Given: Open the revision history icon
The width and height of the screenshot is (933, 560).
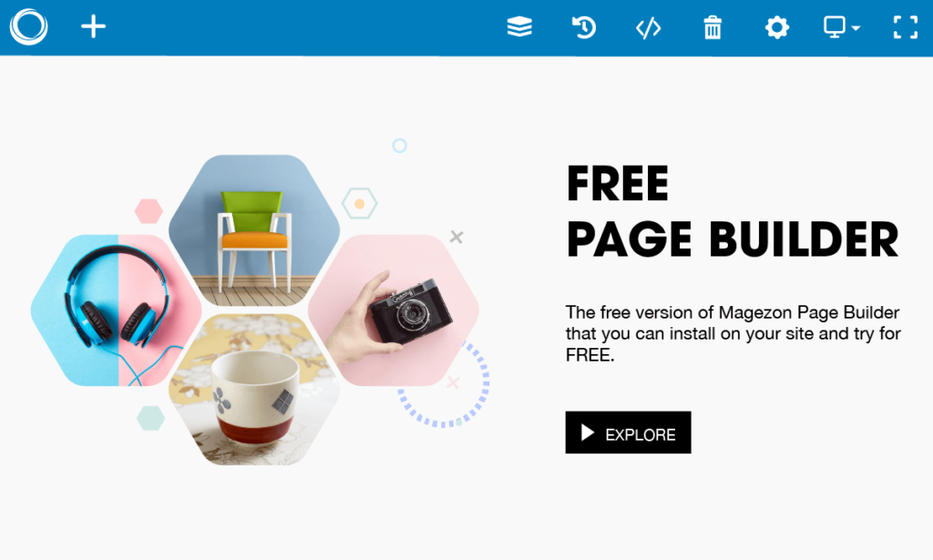Looking at the screenshot, I should [x=584, y=27].
